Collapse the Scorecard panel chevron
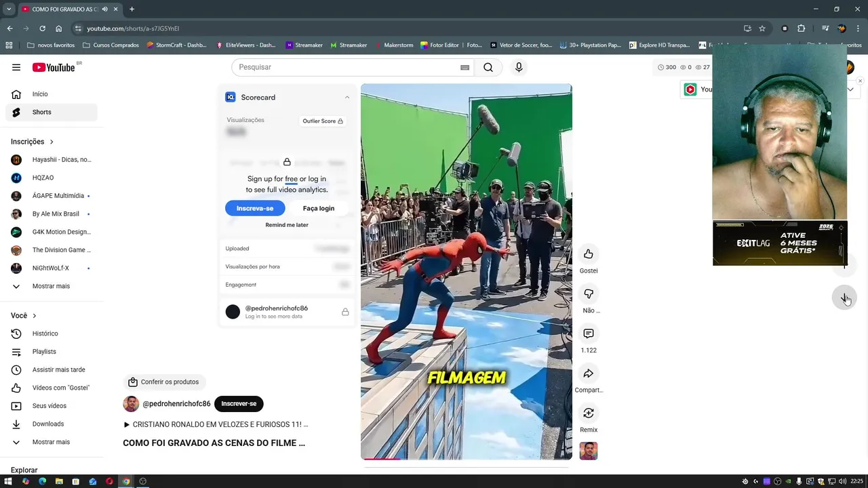Screen dimensions: 868x488 tap(347, 97)
